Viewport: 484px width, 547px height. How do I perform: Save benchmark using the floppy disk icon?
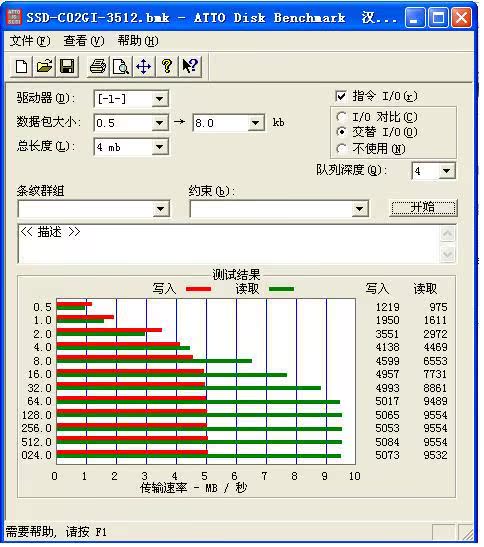pos(67,66)
